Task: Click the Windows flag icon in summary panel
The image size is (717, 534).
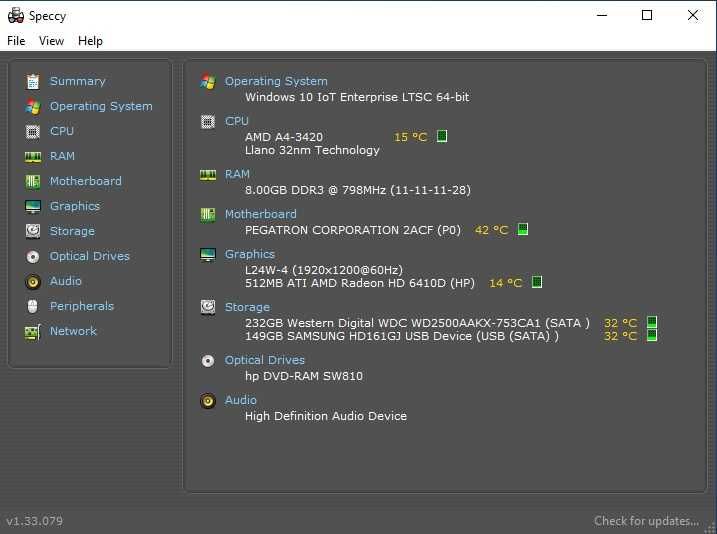Action: click(208, 81)
